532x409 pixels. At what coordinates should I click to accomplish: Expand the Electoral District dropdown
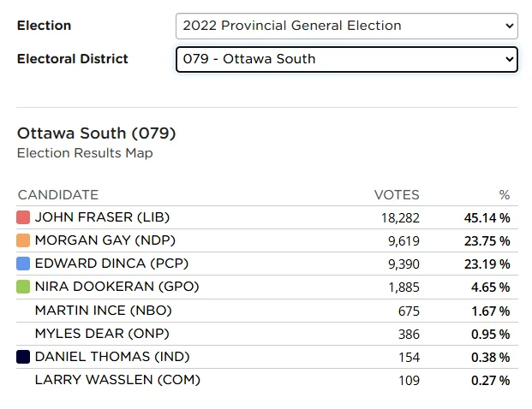click(346, 59)
